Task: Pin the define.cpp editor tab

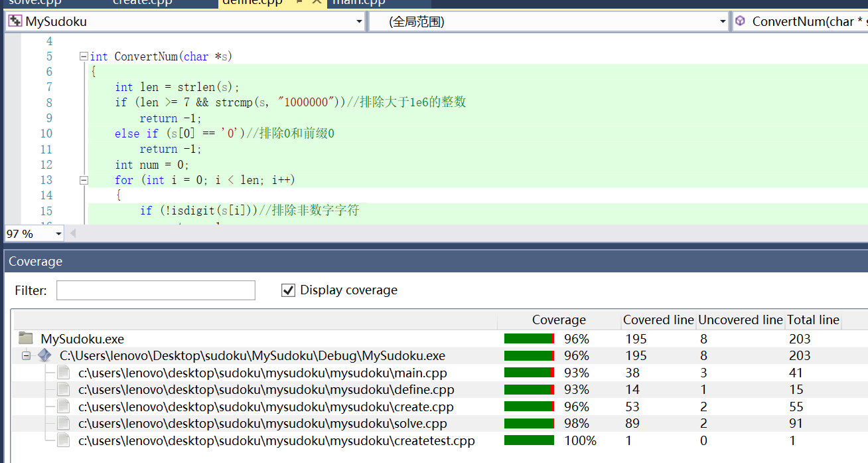Action: tap(299, 2)
